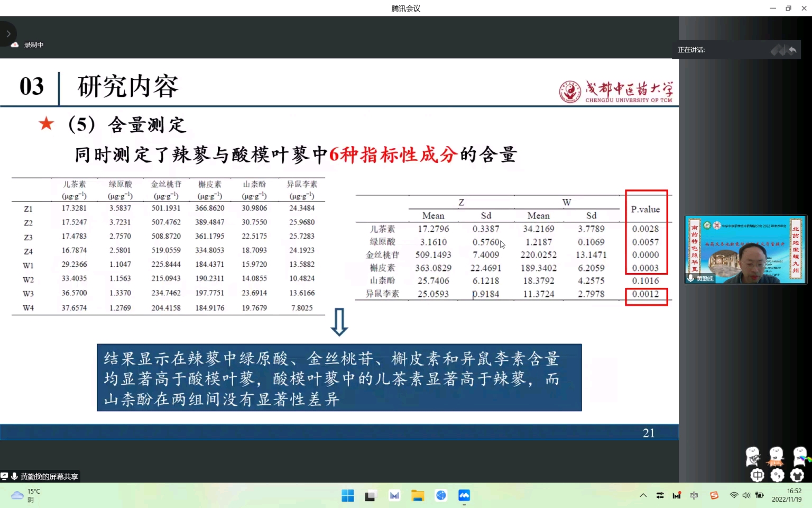Close the Tencent Meeting window

tap(804, 8)
